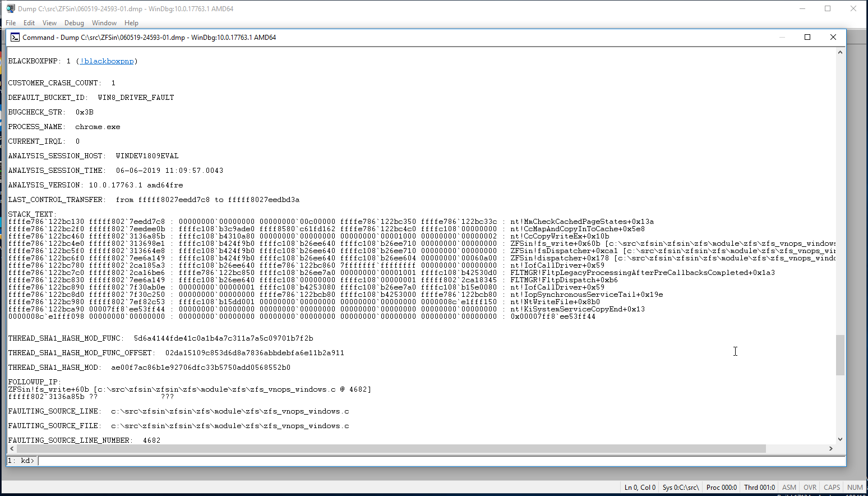Open the Window menu
The height and width of the screenshot is (496, 868).
pyautogui.click(x=104, y=23)
